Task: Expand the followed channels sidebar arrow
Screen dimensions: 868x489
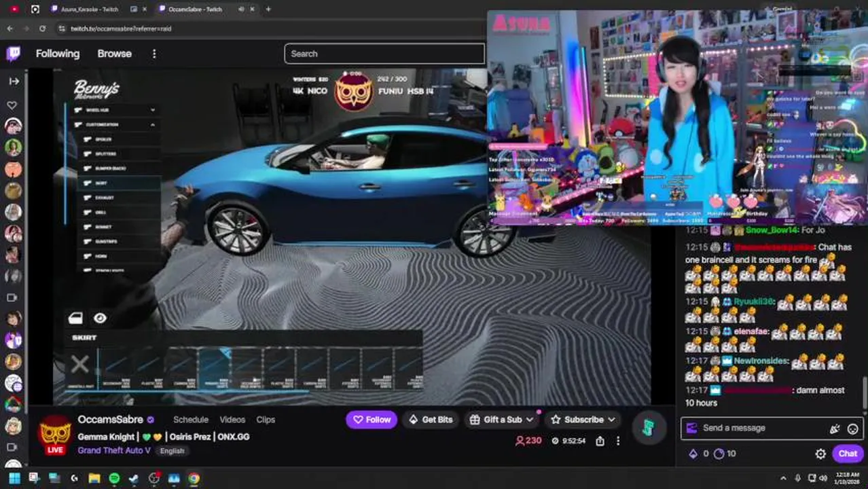Action: click(x=14, y=81)
